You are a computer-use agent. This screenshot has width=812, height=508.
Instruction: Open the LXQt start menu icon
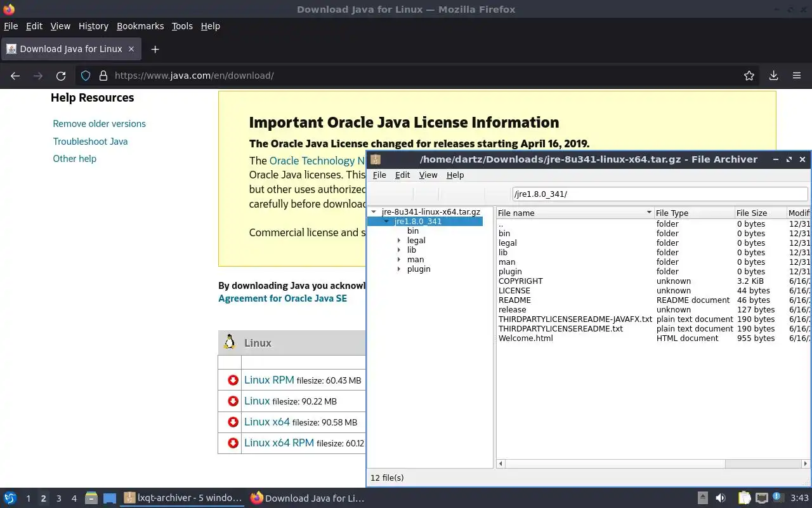tap(10, 498)
